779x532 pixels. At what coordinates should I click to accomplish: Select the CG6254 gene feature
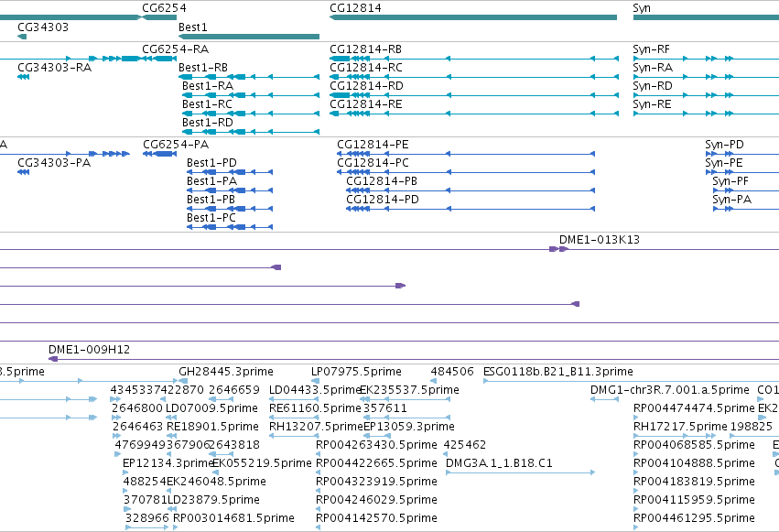click(159, 17)
